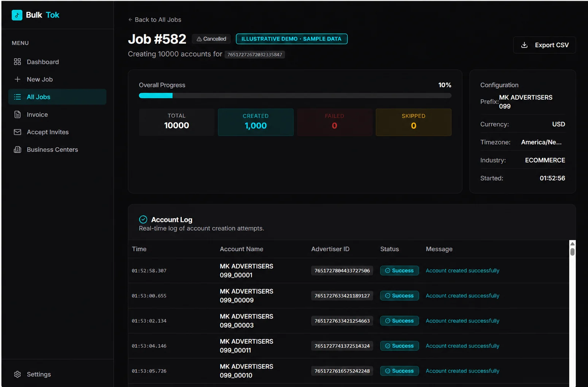588x387 pixels.
Task: Click the warning icon in the Cancelled badge
Action: [199, 39]
